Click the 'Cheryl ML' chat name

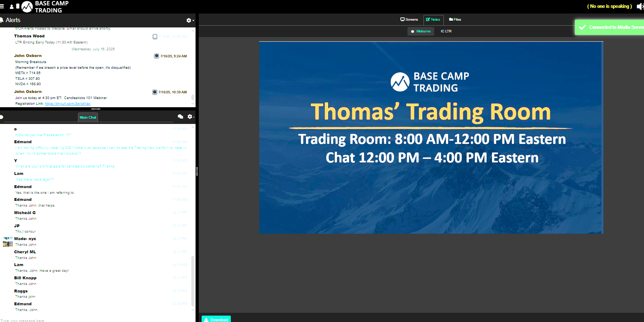(25, 252)
